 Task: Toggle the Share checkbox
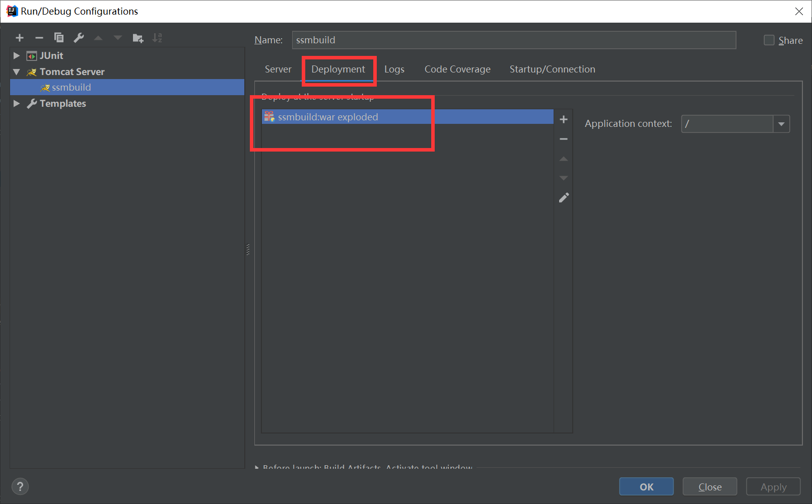[769, 40]
